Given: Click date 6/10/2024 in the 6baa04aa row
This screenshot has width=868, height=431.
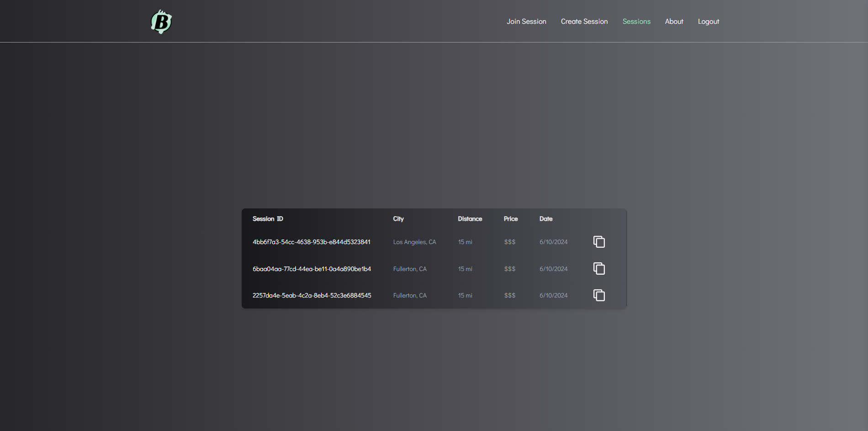Looking at the screenshot, I should click(x=554, y=269).
